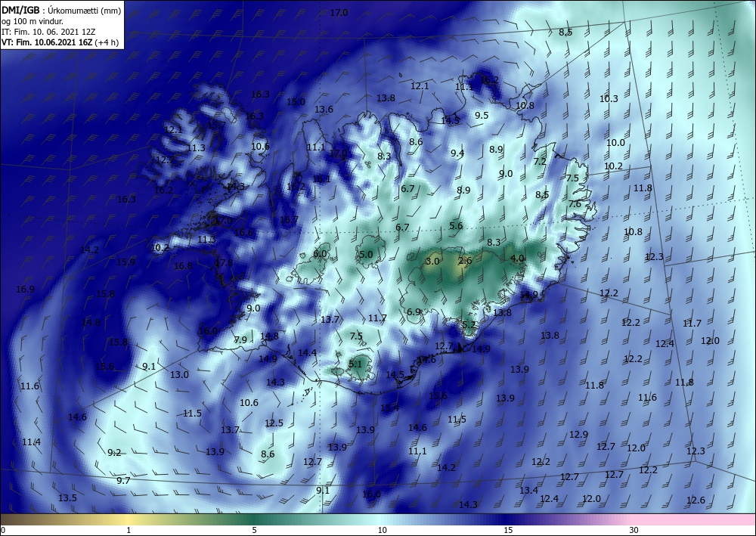
Task: Click the 'og 100 m vindur.' legend line
Action: [x=33, y=21]
